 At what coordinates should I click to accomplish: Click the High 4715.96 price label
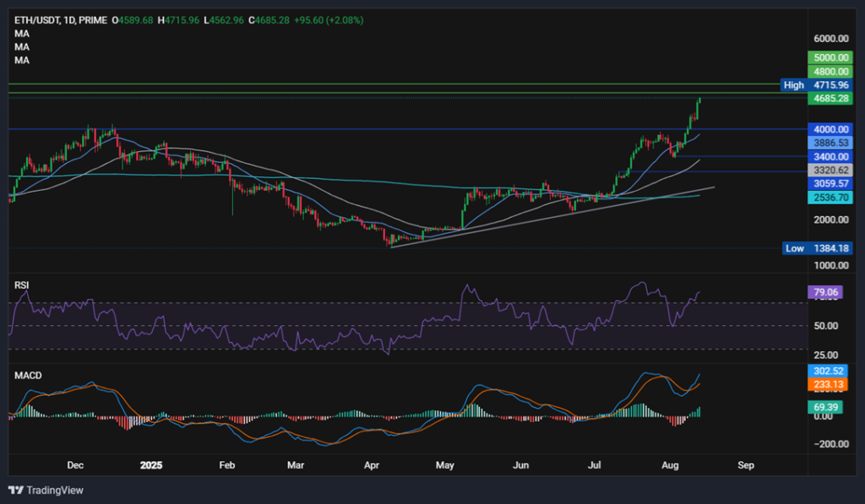click(817, 85)
